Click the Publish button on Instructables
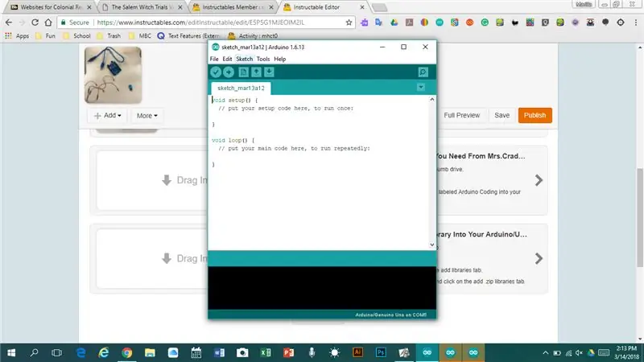The width and height of the screenshot is (644, 362). point(535,115)
